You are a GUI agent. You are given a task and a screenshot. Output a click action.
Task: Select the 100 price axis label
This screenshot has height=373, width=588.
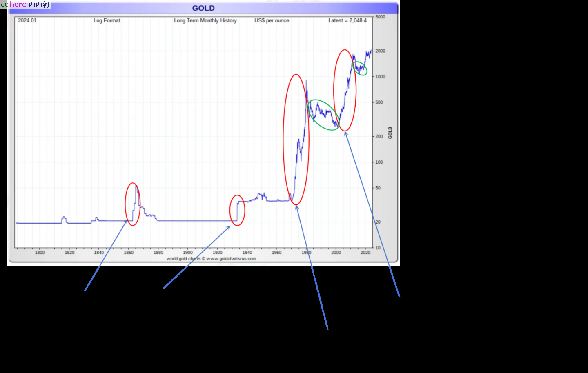click(x=379, y=162)
